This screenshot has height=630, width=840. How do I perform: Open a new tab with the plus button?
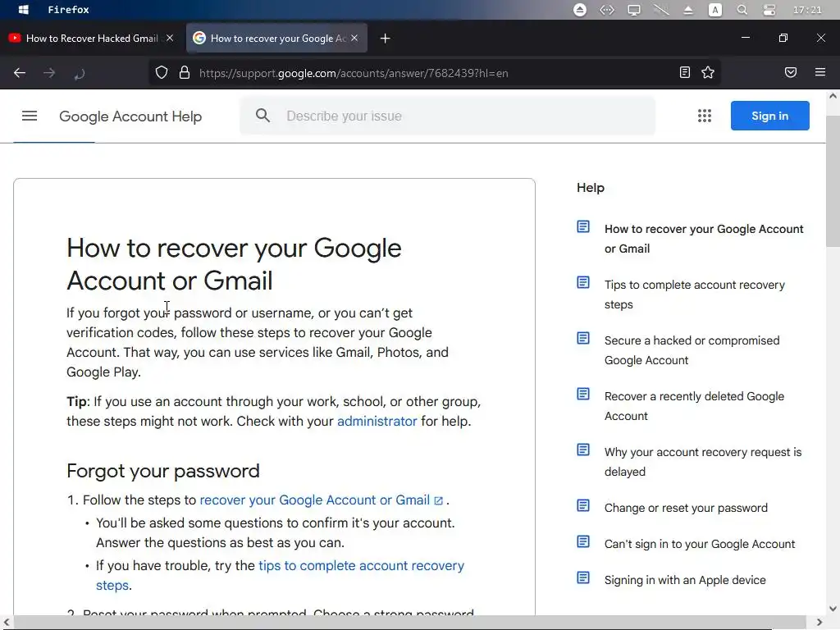386,38
